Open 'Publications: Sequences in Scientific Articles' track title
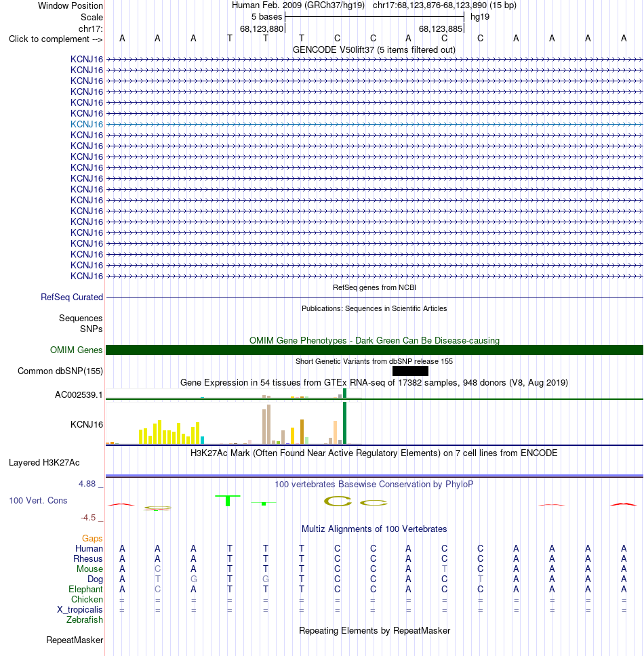644x656 pixels. point(374,308)
